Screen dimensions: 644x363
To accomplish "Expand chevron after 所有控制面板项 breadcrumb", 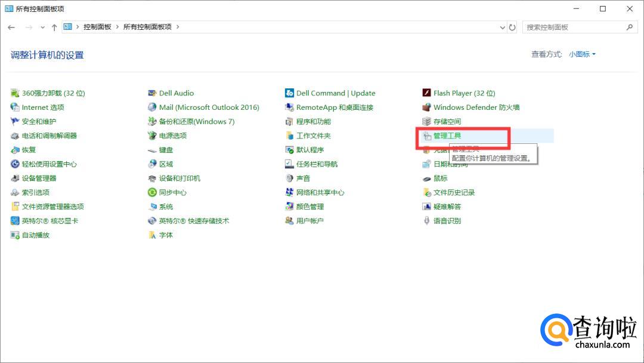I will [178, 27].
